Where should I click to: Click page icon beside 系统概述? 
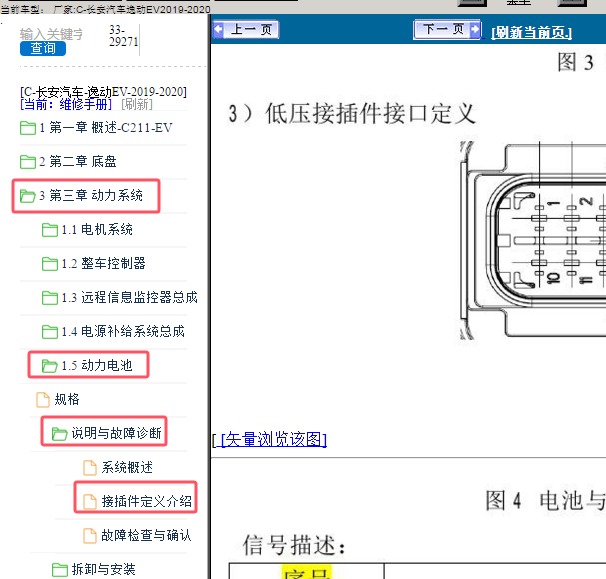click(90, 468)
